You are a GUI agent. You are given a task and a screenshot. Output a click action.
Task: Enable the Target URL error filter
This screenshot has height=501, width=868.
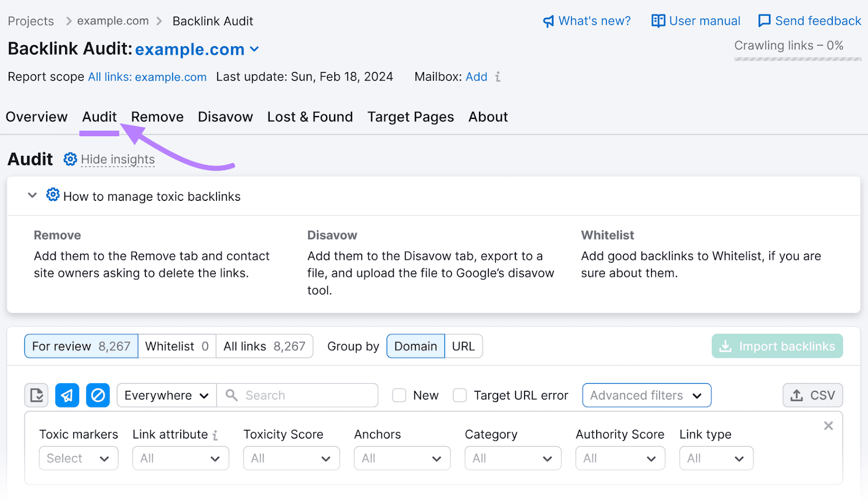point(459,395)
